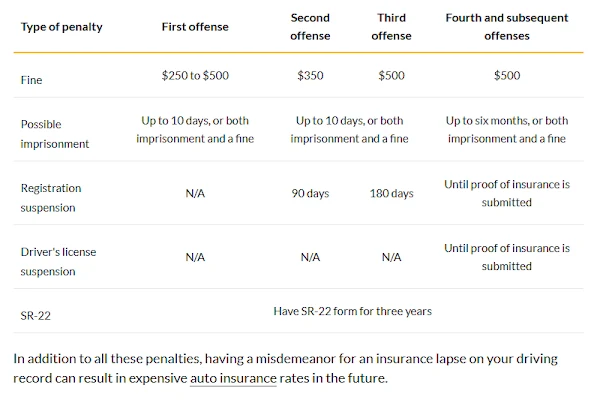Click the Possible imprisonment row label
This screenshot has height=400, width=603.
[x=55, y=134]
